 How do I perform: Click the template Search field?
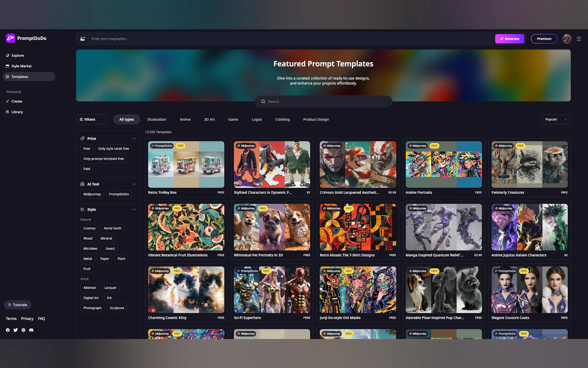(323, 102)
